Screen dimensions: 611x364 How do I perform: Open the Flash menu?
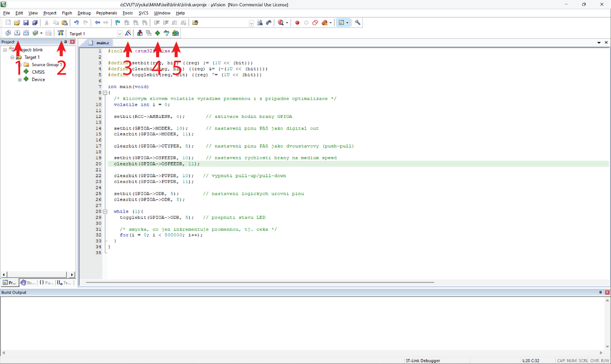(67, 13)
